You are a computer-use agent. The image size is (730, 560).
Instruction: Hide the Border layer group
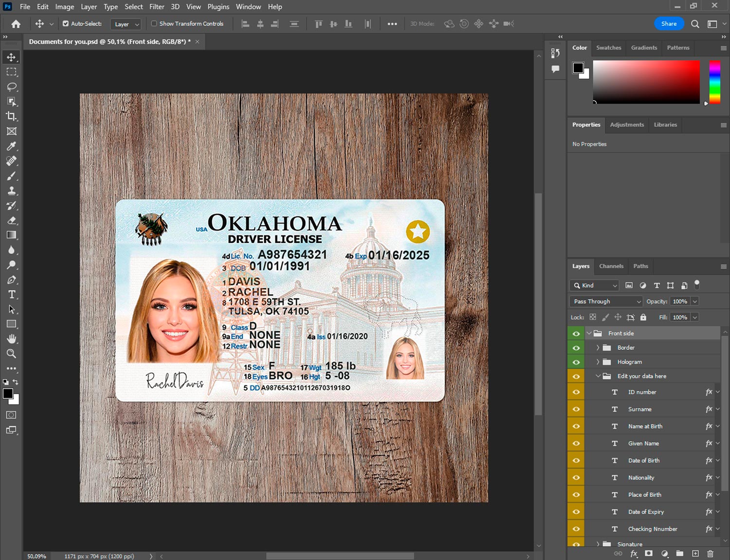[576, 348]
